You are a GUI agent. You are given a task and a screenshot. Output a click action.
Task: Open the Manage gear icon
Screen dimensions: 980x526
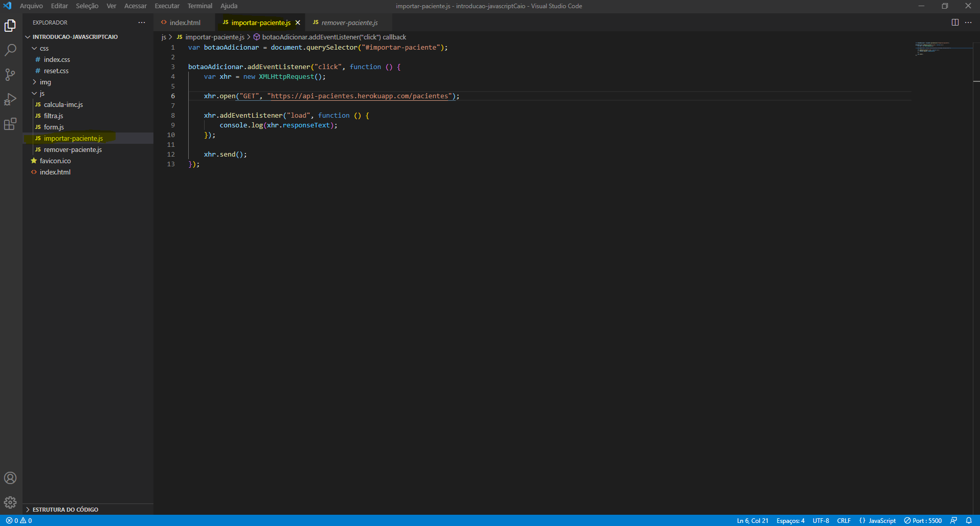10,502
